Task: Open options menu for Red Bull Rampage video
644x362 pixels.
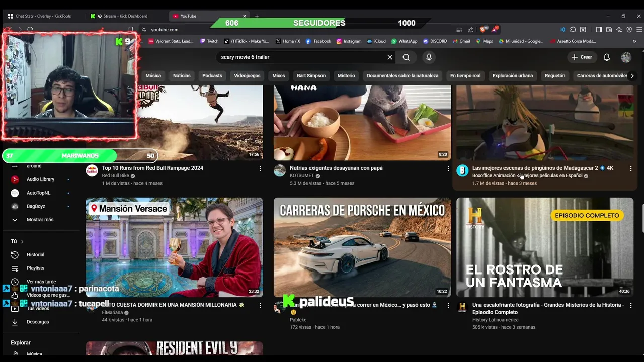Action: pos(260,168)
